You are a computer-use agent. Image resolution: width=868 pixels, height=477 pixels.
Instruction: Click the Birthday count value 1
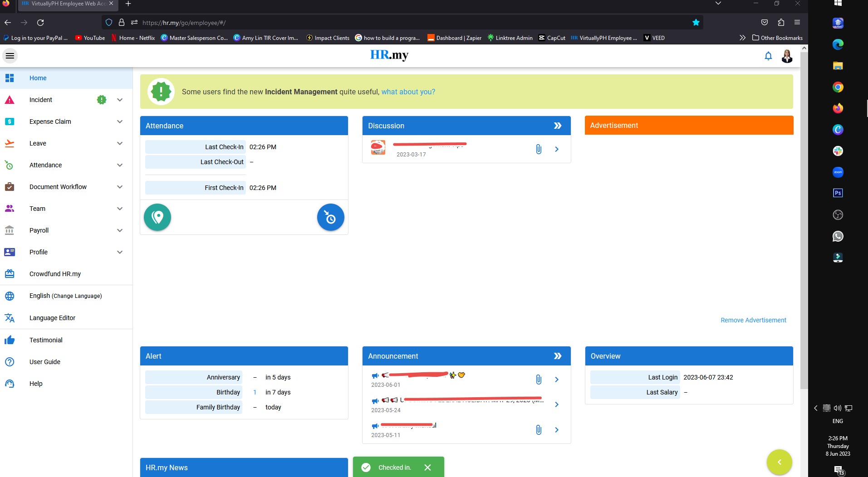click(255, 392)
